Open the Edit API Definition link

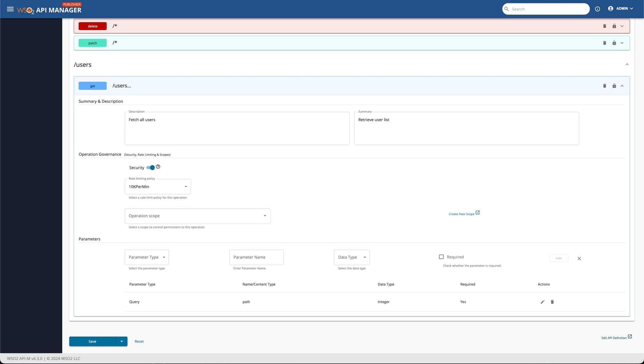coord(614,338)
